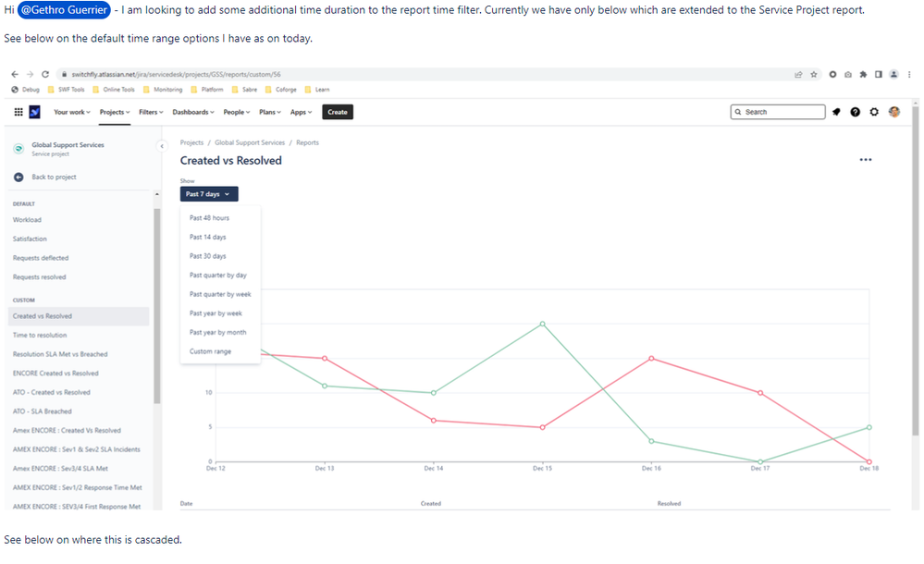Click the @Gethro Guerrier mention
The width and height of the screenshot is (924, 564).
pos(64,10)
